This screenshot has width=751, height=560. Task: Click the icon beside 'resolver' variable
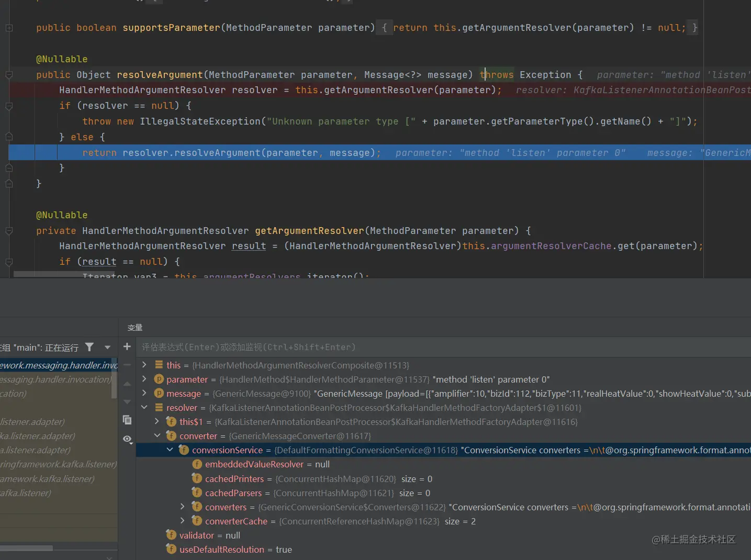coord(159,407)
